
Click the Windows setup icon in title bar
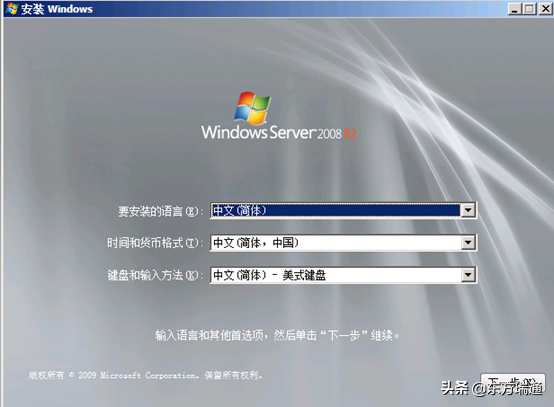[11, 8]
